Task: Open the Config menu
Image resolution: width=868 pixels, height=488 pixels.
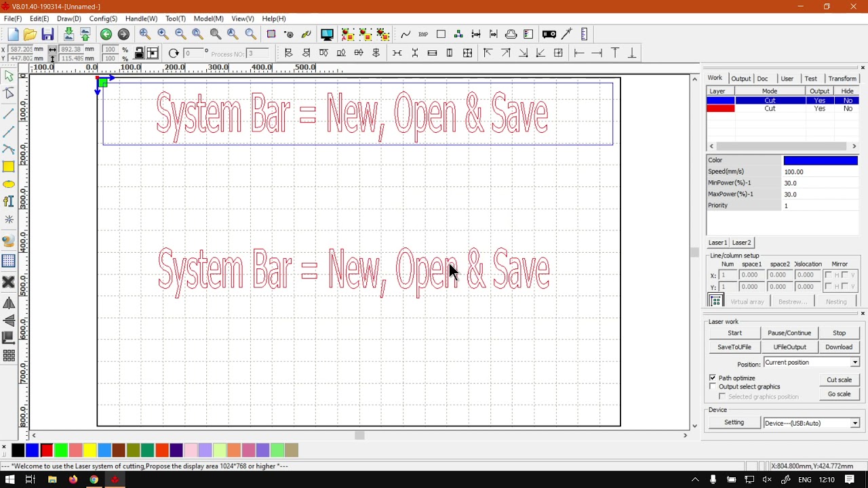Action: point(103,18)
